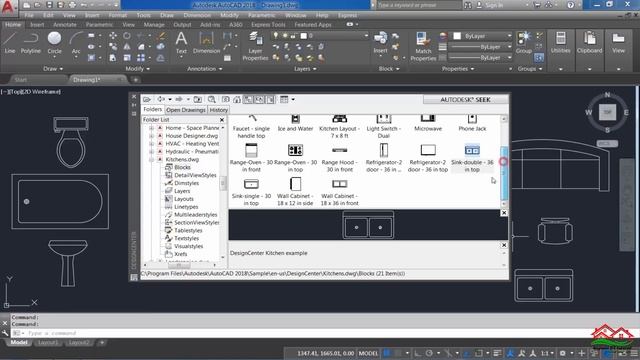Switch to the Manage ribbon tab
640x360 pixels.
[154, 24]
